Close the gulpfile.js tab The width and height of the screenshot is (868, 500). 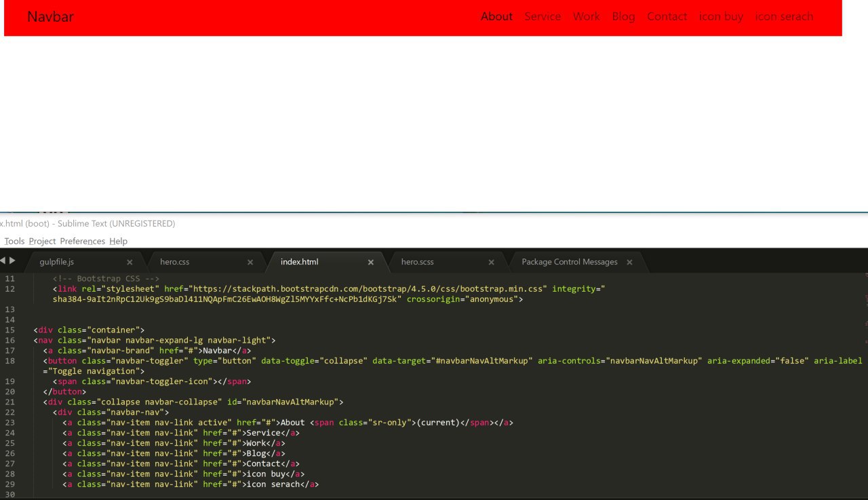130,263
